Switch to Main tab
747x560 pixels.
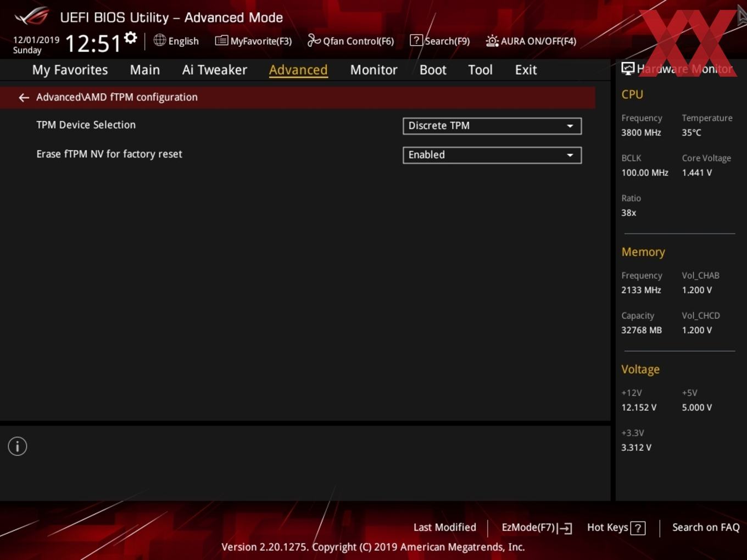[x=145, y=70]
